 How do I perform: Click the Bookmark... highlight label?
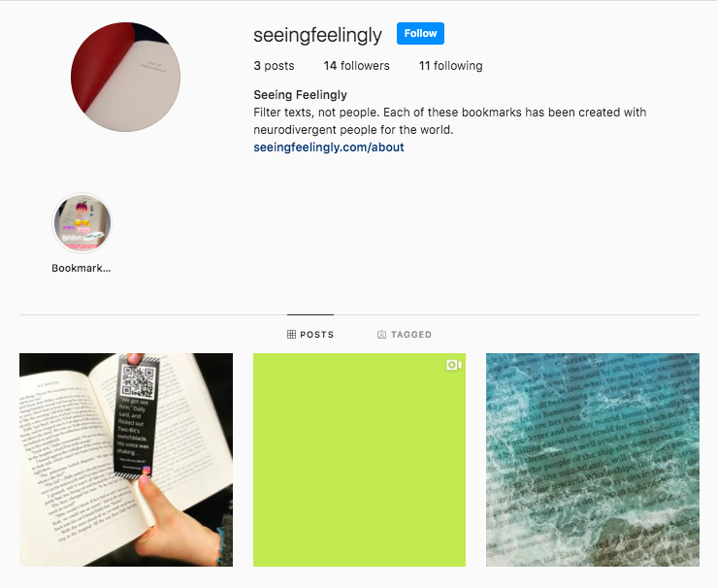click(x=81, y=269)
